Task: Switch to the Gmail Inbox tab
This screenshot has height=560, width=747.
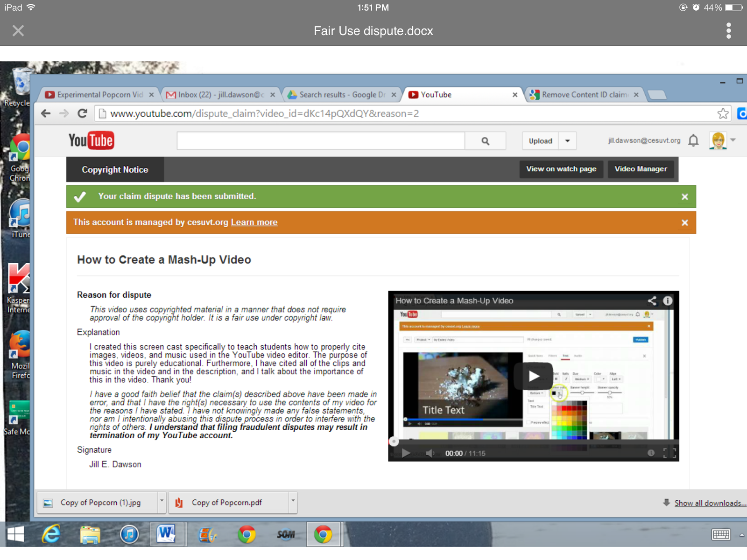Action: 220,95
